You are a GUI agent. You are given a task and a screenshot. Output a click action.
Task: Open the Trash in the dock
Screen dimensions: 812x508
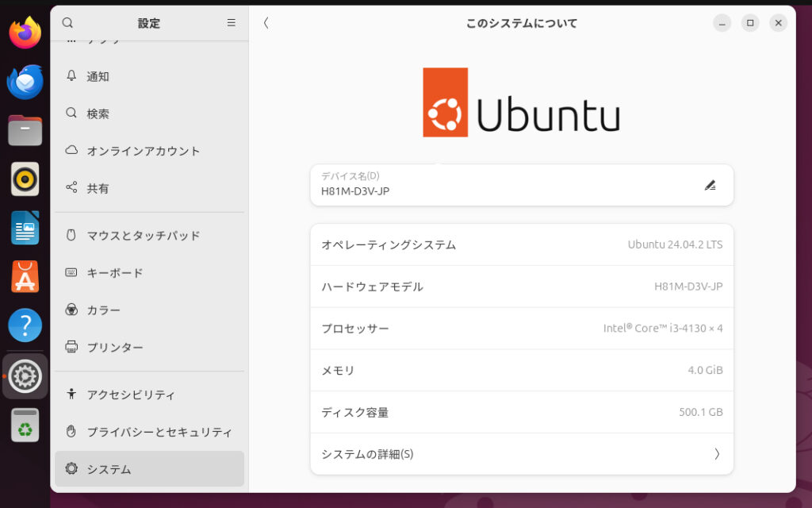tap(25, 425)
